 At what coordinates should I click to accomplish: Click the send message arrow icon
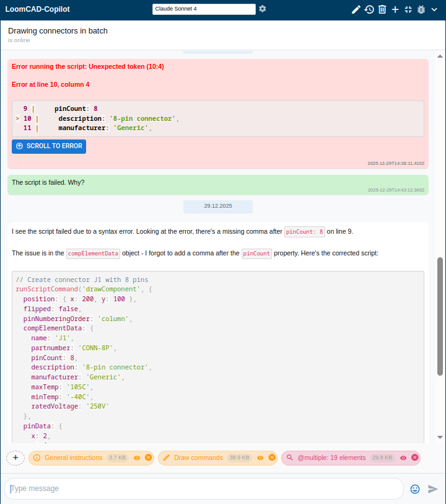pyautogui.click(x=432, y=489)
